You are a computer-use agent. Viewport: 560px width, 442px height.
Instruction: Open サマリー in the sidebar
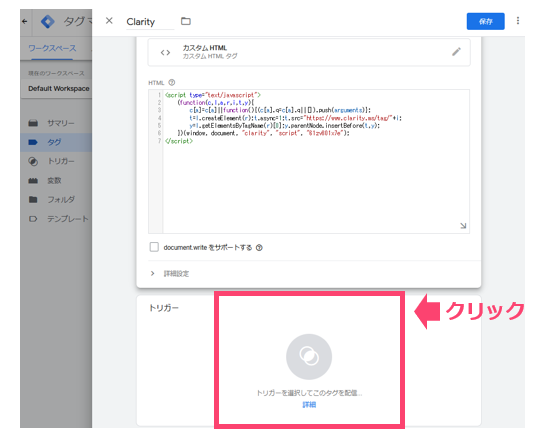pyautogui.click(x=56, y=123)
